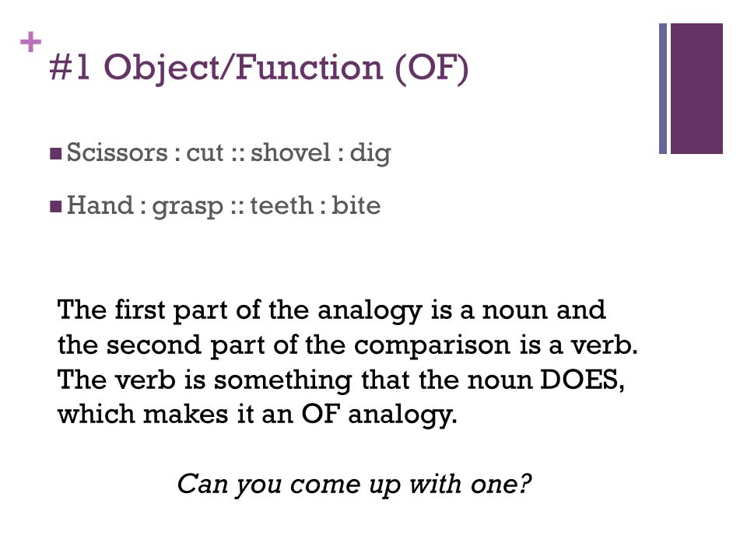Click the word shovel in first analogy

290,152
